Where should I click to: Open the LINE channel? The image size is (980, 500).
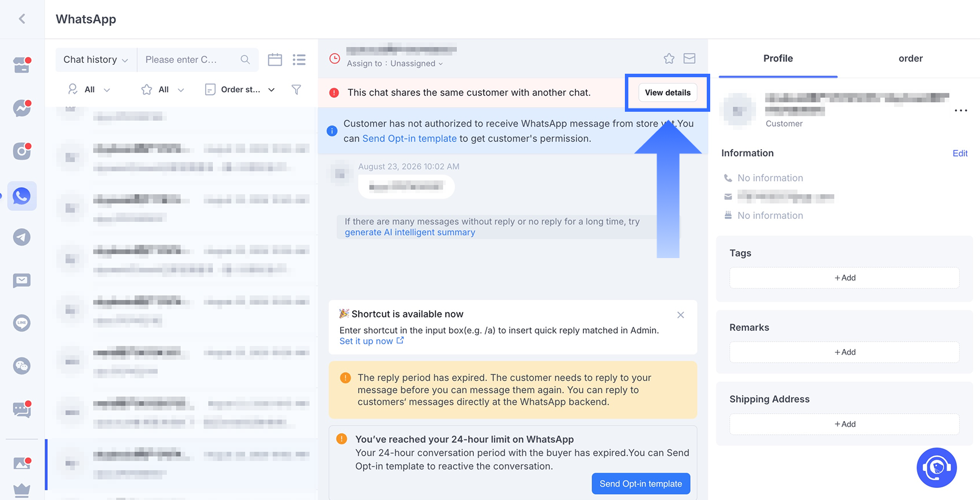pos(22,323)
